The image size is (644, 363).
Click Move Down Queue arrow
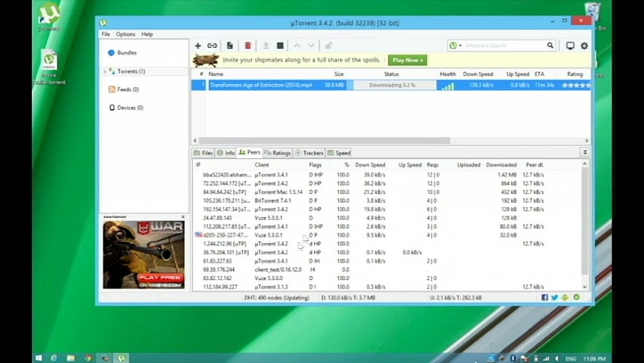[x=311, y=46]
